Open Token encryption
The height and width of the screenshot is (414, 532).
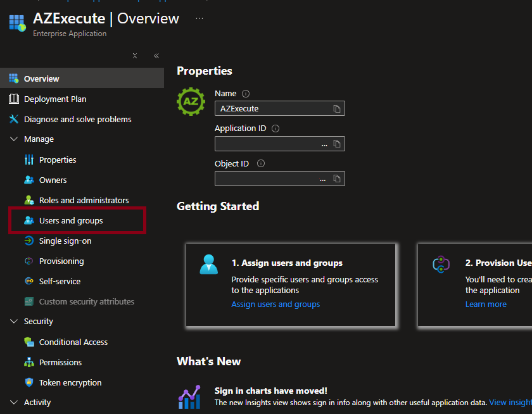[70, 382]
